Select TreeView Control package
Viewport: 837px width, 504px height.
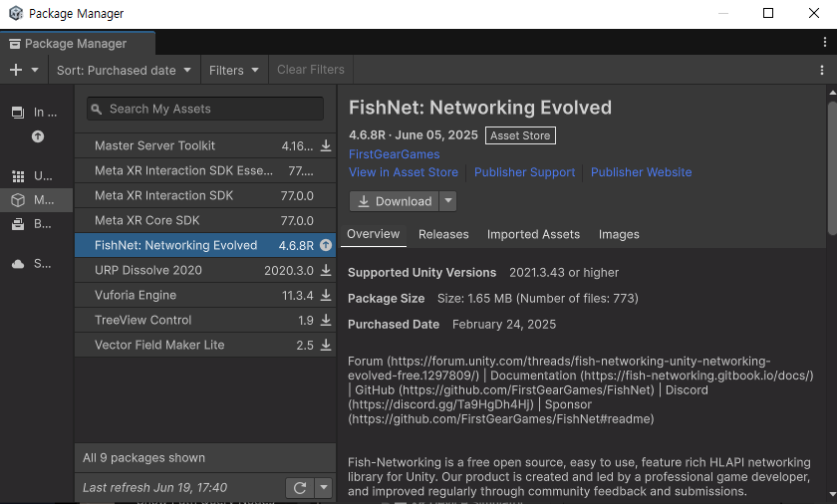click(205, 320)
